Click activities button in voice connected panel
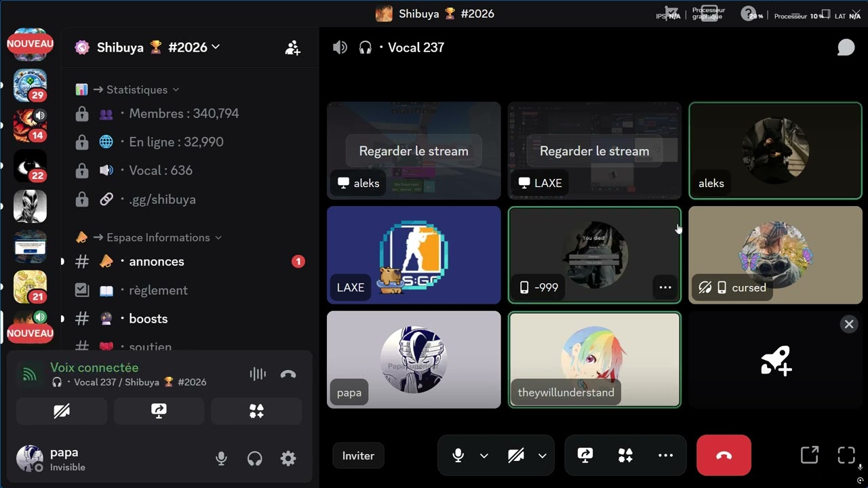 coord(256,411)
